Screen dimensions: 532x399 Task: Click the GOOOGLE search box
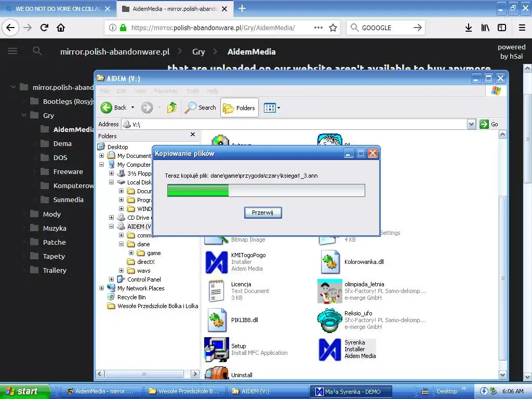point(385,28)
